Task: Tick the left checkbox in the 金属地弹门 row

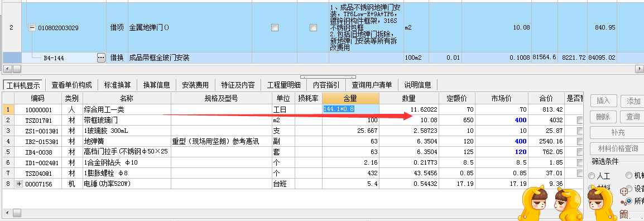Action: pyautogui.click(x=275, y=27)
